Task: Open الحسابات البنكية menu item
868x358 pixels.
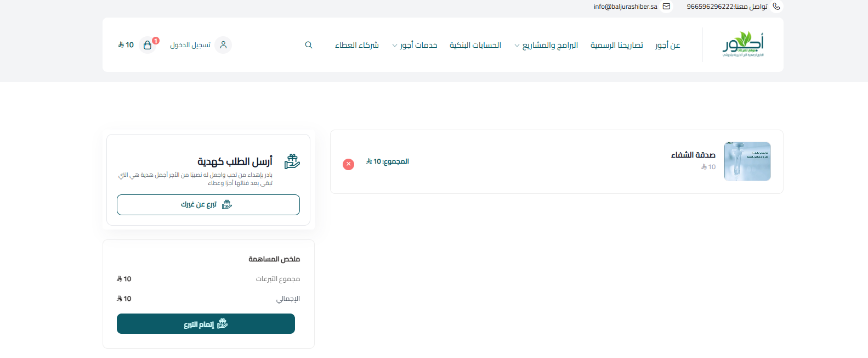Action: 475,45
